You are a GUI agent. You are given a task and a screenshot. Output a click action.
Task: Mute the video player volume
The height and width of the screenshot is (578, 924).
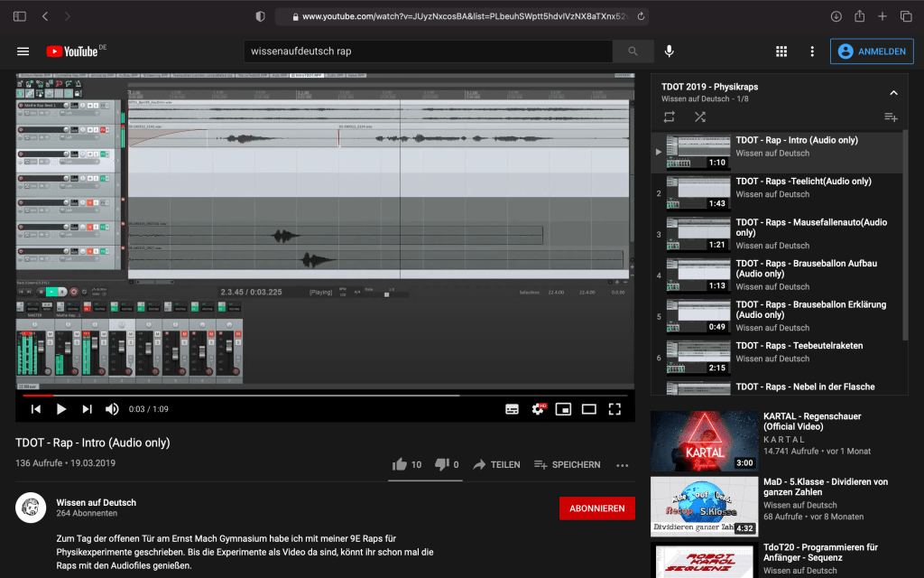(x=112, y=409)
